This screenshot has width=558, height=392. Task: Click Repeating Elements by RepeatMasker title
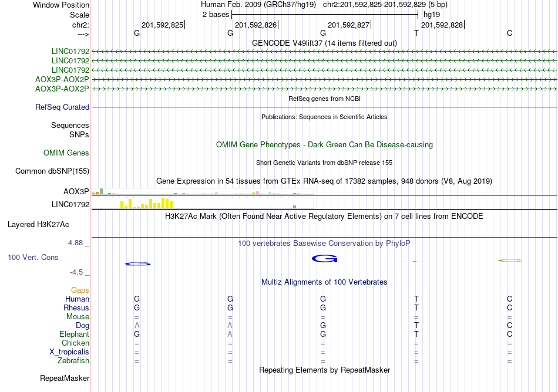click(x=324, y=370)
